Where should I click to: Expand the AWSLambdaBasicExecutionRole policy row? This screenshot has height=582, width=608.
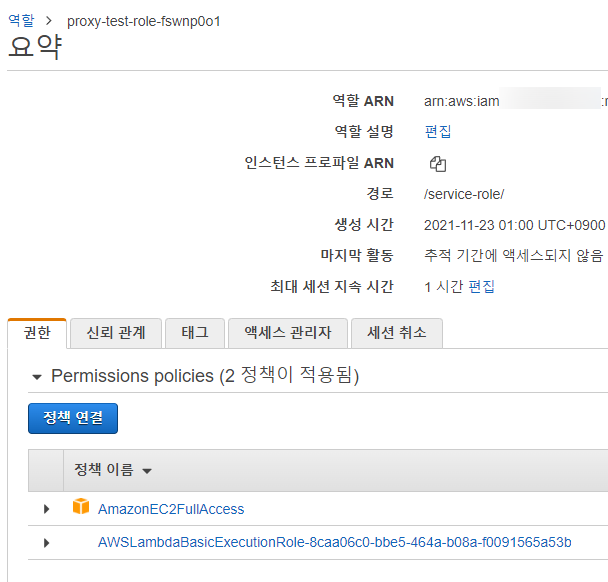click(46, 543)
